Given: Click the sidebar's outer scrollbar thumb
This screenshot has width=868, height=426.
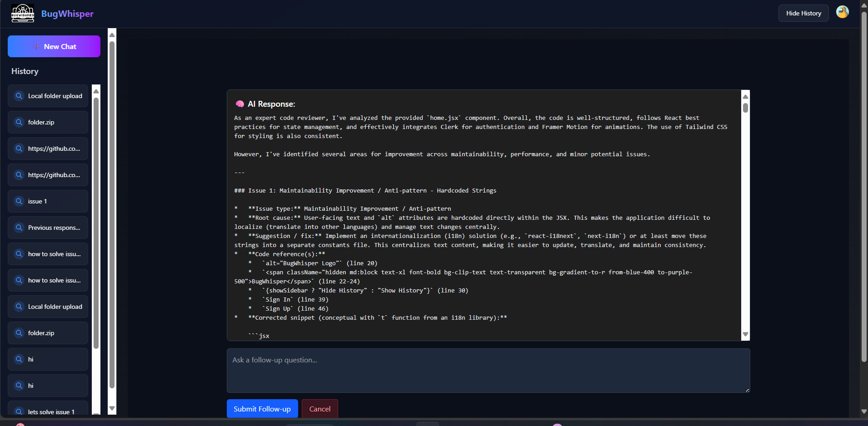Looking at the screenshot, I should (112, 215).
